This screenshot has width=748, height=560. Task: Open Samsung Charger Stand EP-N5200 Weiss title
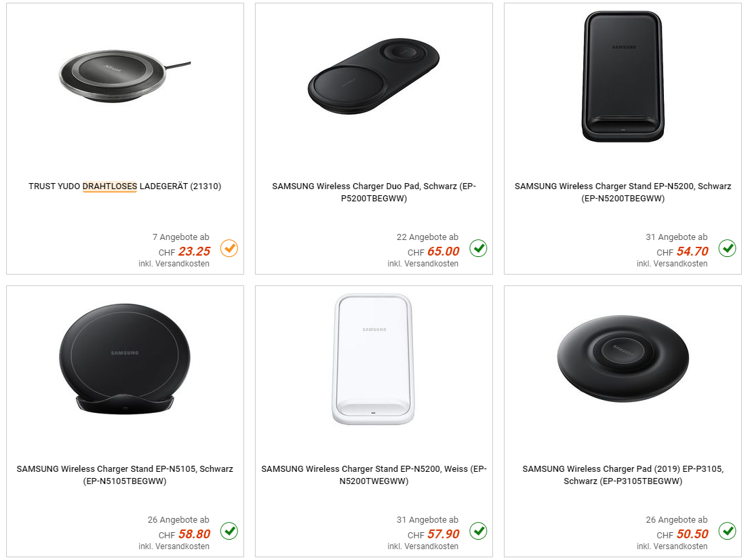(x=374, y=475)
